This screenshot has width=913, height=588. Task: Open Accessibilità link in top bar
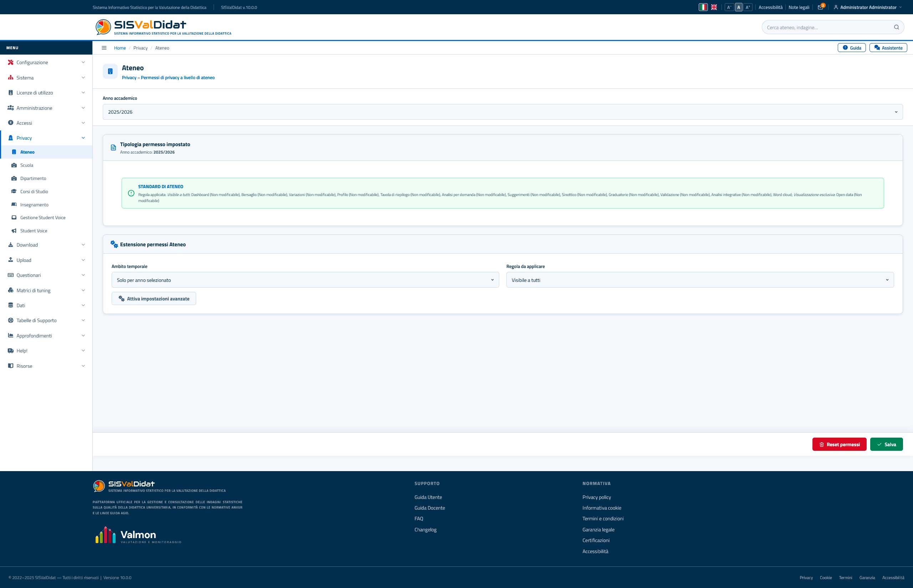[x=770, y=7]
